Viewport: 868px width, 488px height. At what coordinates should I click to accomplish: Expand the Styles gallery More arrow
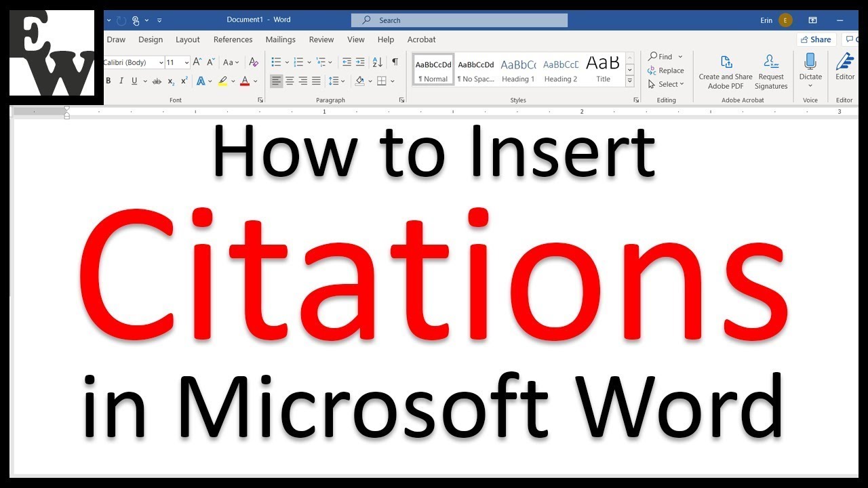pyautogui.click(x=630, y=81)
